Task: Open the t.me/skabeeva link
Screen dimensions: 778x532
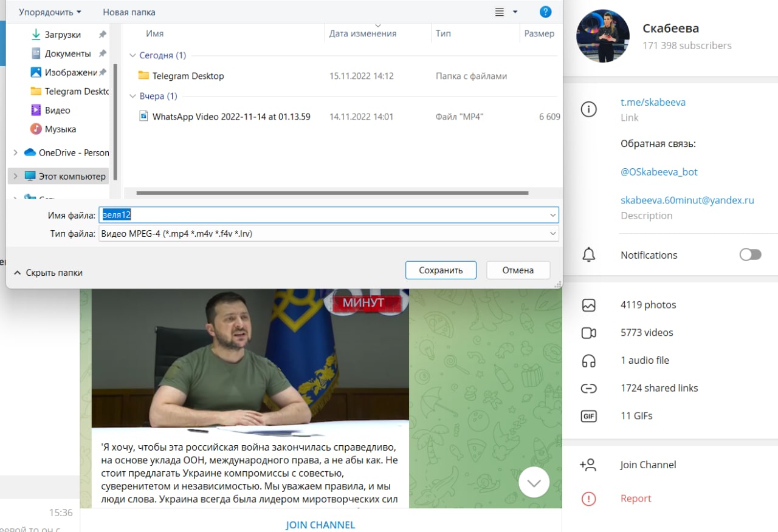Action: 653,102
